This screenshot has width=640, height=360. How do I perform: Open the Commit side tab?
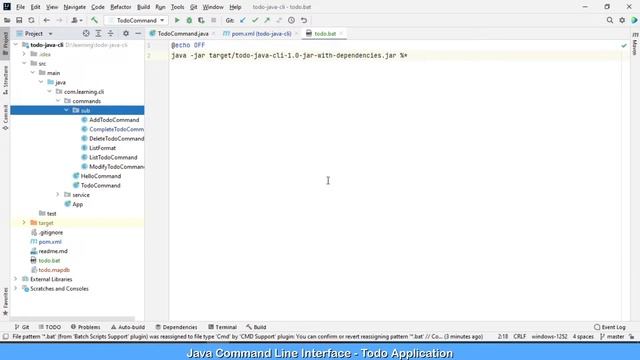pyautogui.click(x=5, y=118)
